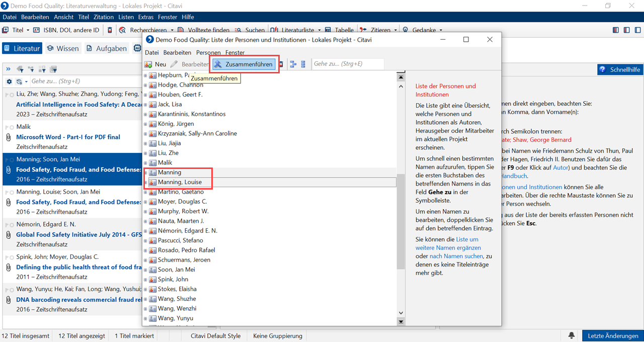644x342 pixels.
Task: Click Keine Gruppierung in status bar
Action: tap(277, 336)
